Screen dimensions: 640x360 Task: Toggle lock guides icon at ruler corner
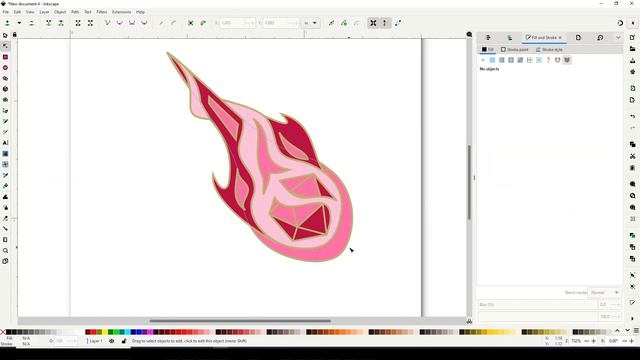click(15, 35)
